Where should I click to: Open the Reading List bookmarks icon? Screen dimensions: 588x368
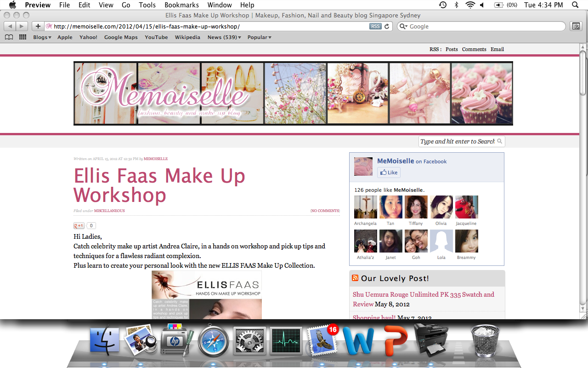[9, 37]
